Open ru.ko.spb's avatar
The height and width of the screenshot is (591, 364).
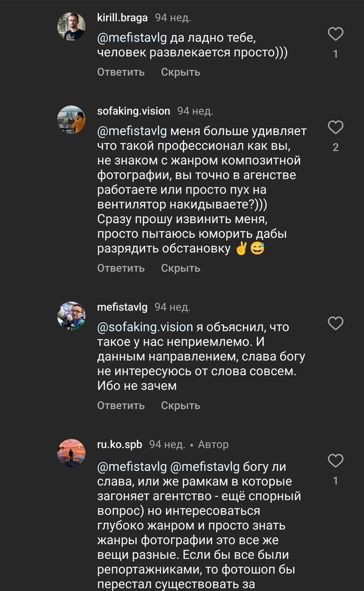pyautogui.click(x=71, y=453)
